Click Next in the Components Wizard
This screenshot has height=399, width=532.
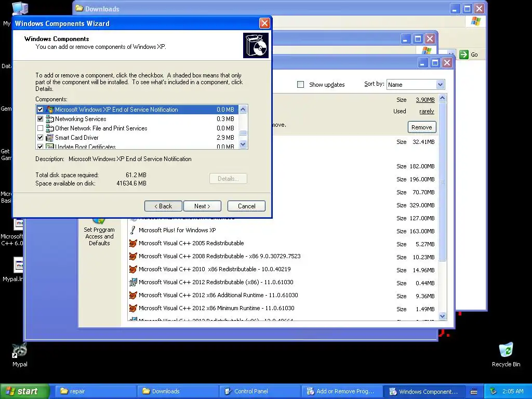[202, 206]
